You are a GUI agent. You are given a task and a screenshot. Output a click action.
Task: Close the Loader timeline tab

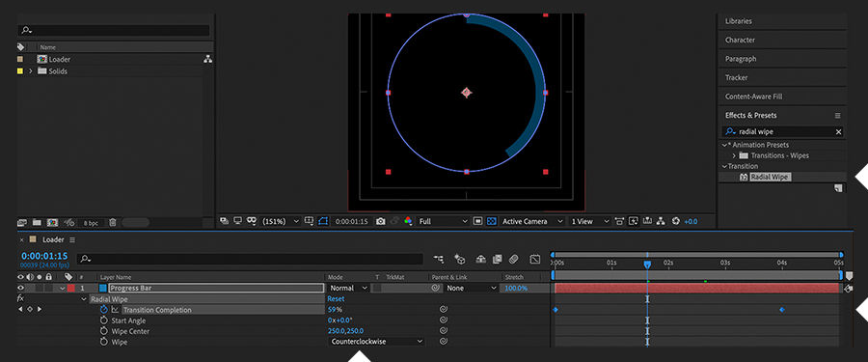21,240
